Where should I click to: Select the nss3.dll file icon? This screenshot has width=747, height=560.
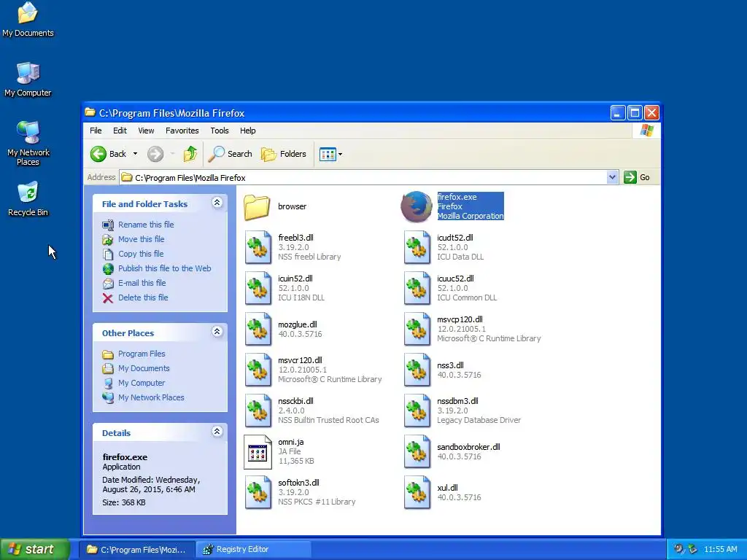click(417, 370)
